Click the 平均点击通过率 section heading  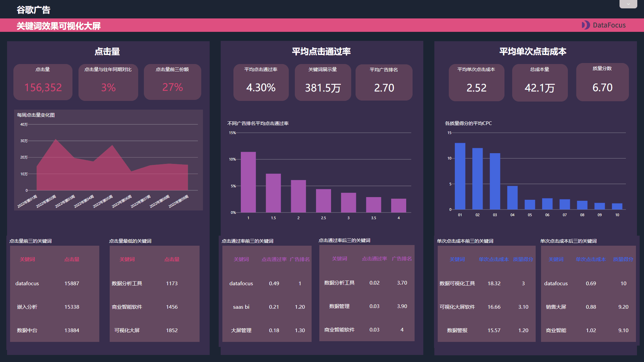[321, 52]
